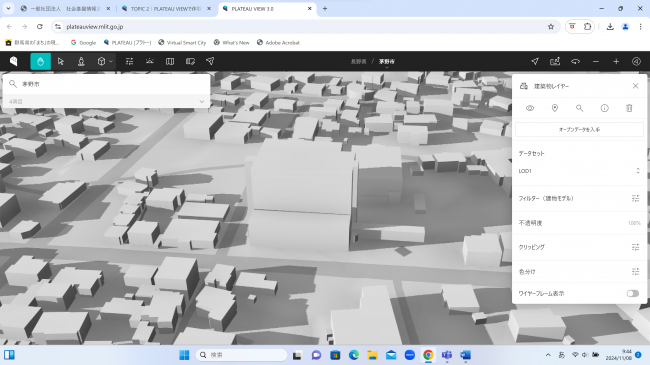Select the 3D cube sketch tool
Image resolution: width=650 pixels, height=365 pixels.
click(x=101, y=61)
